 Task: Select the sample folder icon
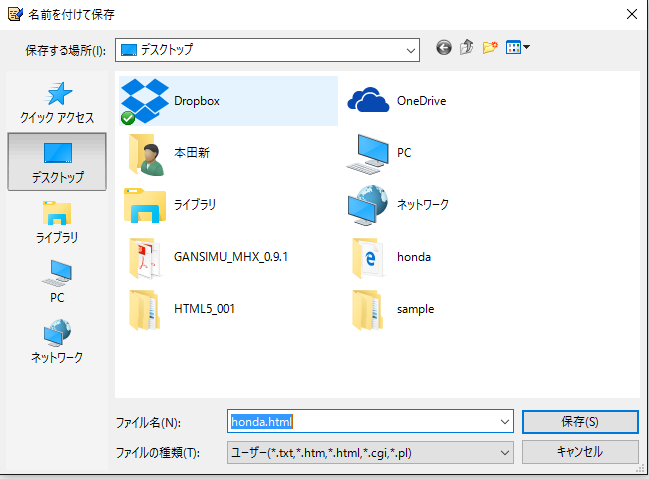click(x=367, y=310)
